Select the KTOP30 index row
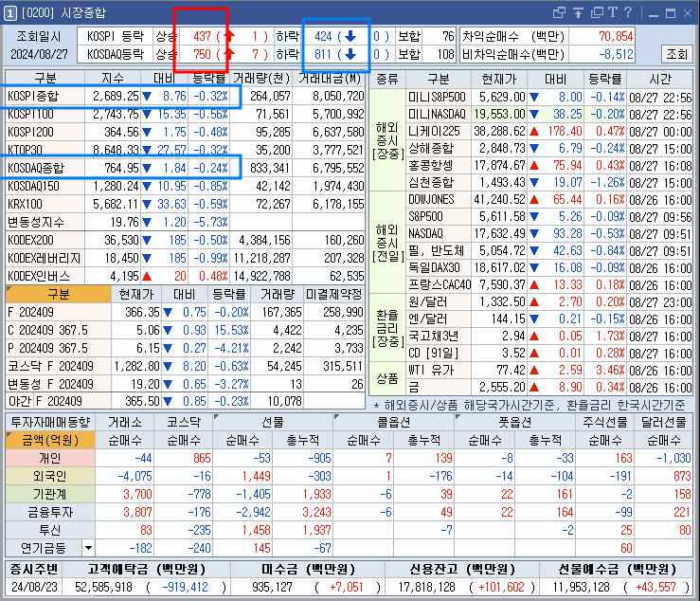The height and width of the screenshot is (601, 700). tap(186, 150)
